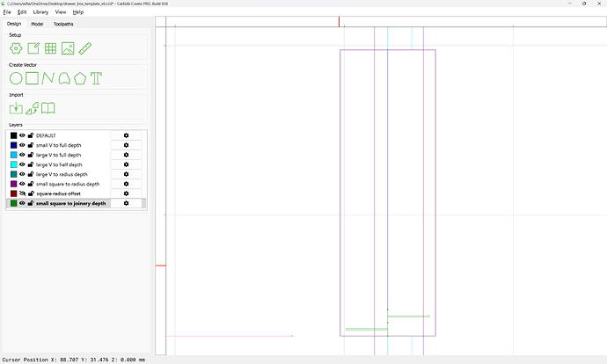Open the Edit menu
The width and height of the screenshot is (607, 364).
tap(22, 12)
